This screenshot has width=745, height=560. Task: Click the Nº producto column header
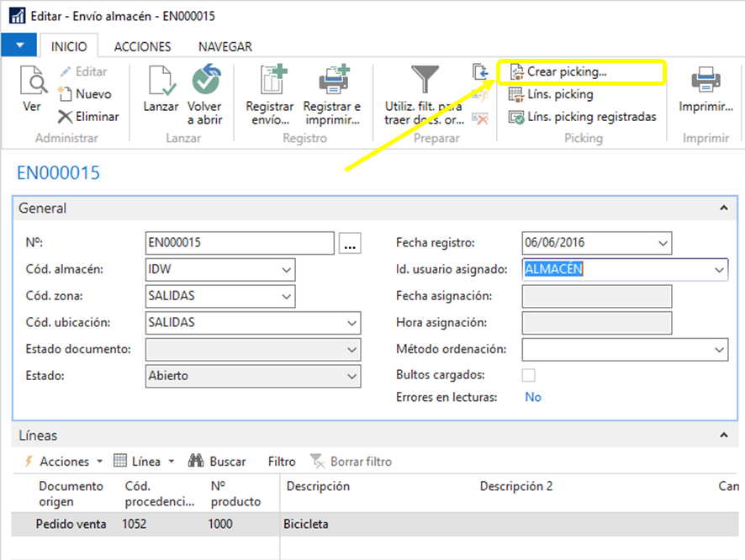click(x=235, y=494)
